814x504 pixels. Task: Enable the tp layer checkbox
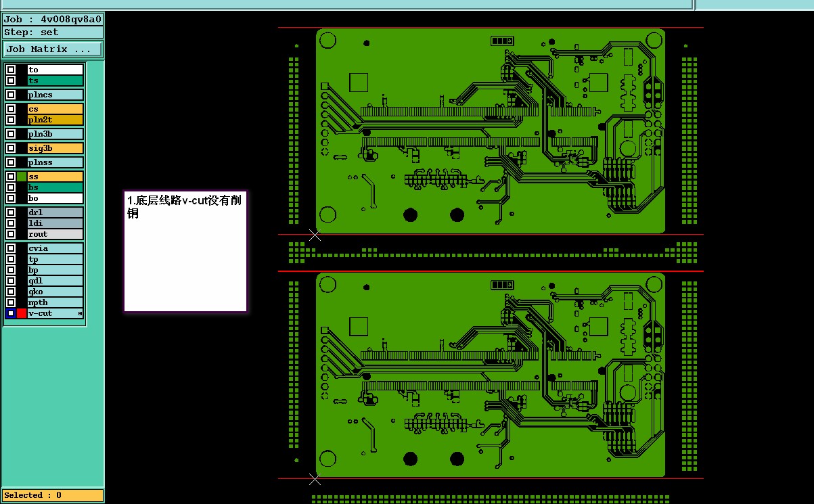click(x=11, y=259)
